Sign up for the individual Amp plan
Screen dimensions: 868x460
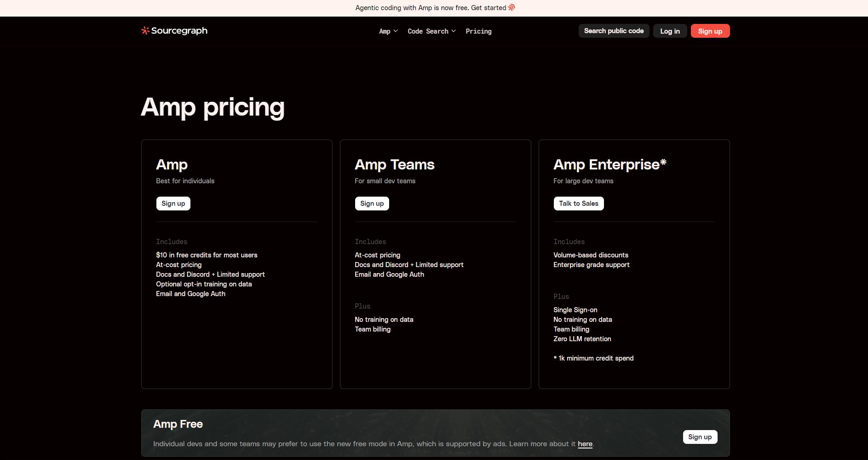[173, 204]
